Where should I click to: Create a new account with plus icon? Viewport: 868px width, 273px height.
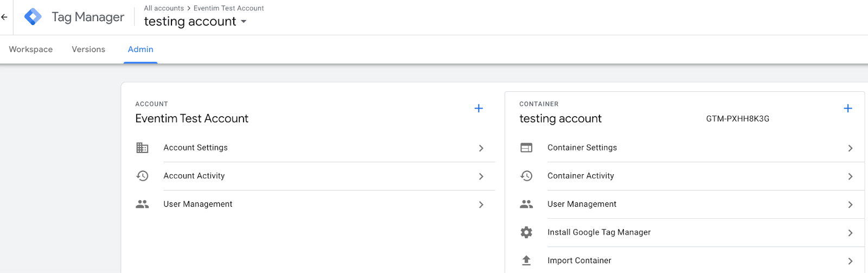478,109
